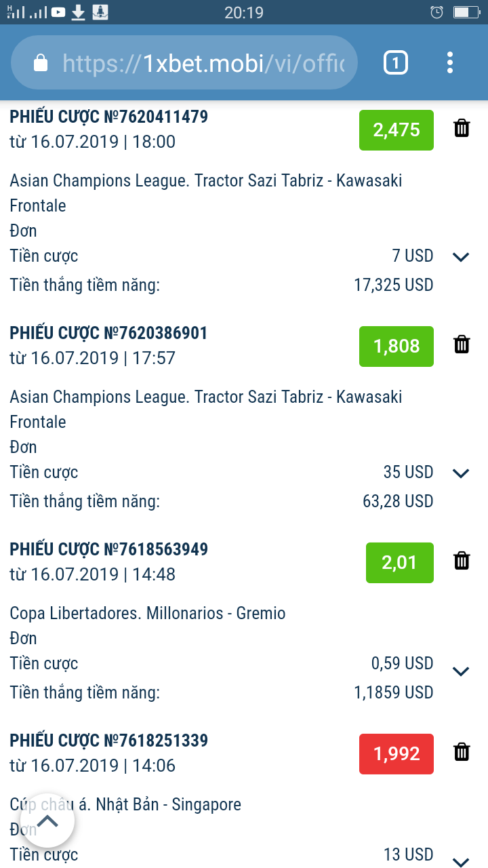Screen dimensions: 488x868
Task: Delete bet slip №7620386901 with trash icon
Action: pos(462,344)
